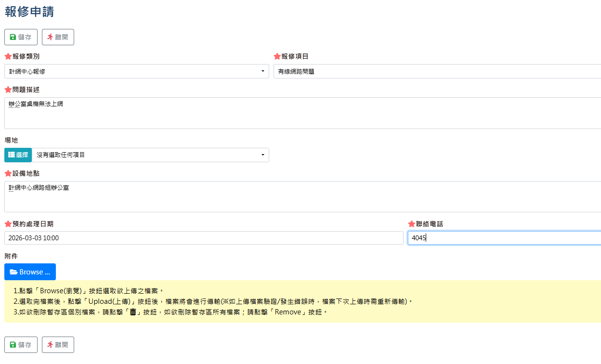Click the teal 選擇 button for 場地
Image resolution: width=601 pixels, height=364 pixels.
(x=18, y=155)
